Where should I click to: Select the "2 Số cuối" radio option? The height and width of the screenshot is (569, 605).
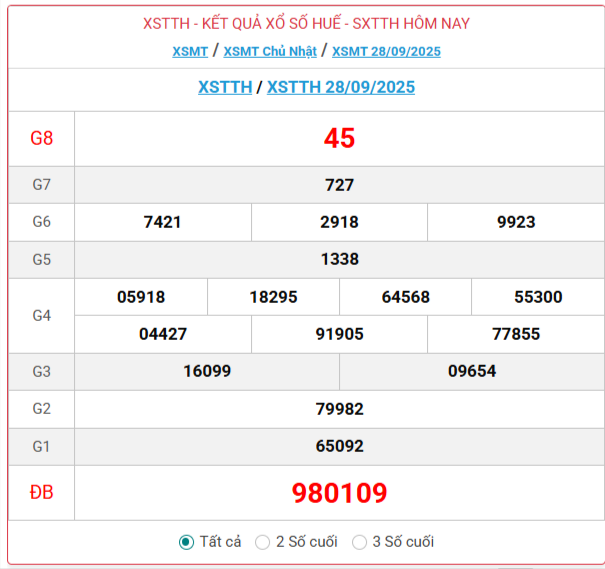coord(263,542)
